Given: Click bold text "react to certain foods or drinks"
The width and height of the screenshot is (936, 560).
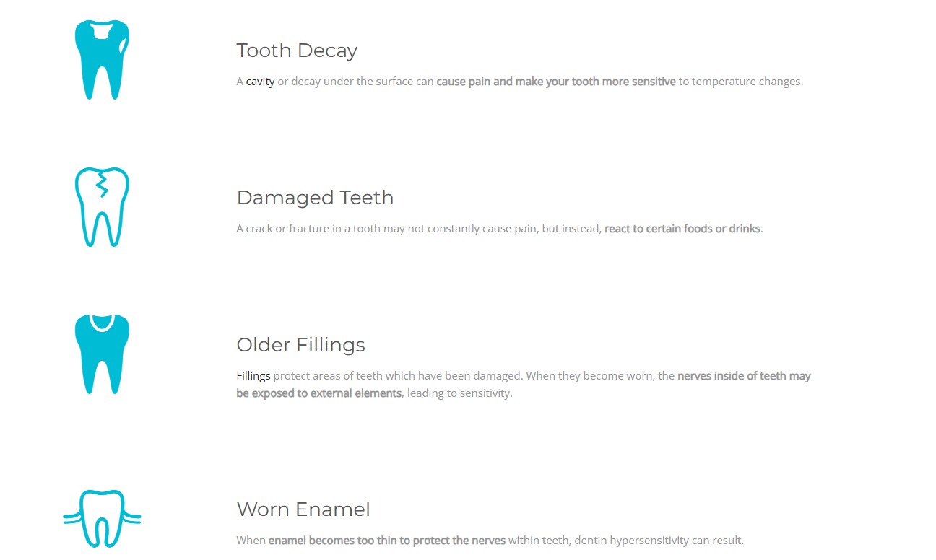Looking at the screenshot, I should coord(682,229).
